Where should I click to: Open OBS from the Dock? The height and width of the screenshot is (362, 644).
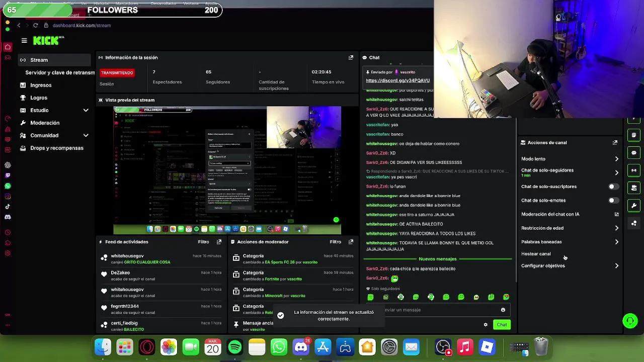coord(443,347)
